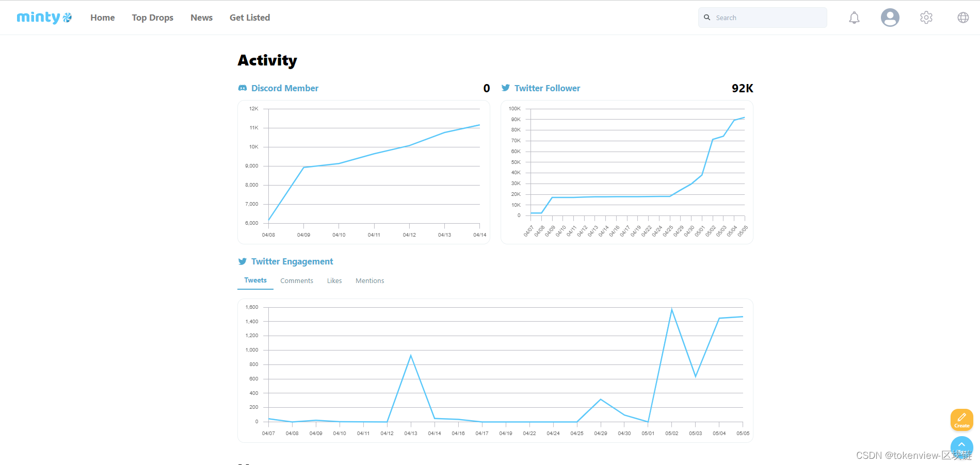
Task: Click the Discord Member heading link
Action: point(285,88)
